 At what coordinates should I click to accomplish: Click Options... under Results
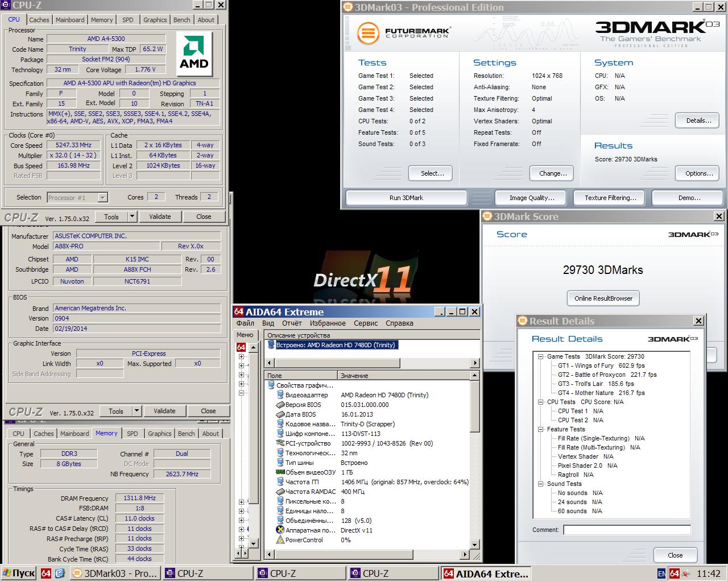[698, 173]
